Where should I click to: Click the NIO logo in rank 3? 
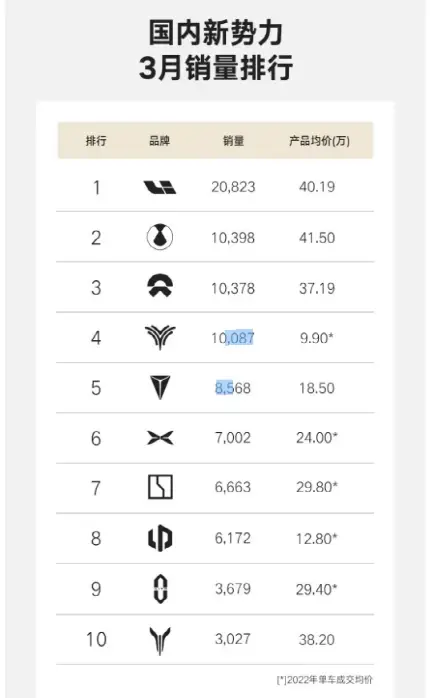(160, 286)
